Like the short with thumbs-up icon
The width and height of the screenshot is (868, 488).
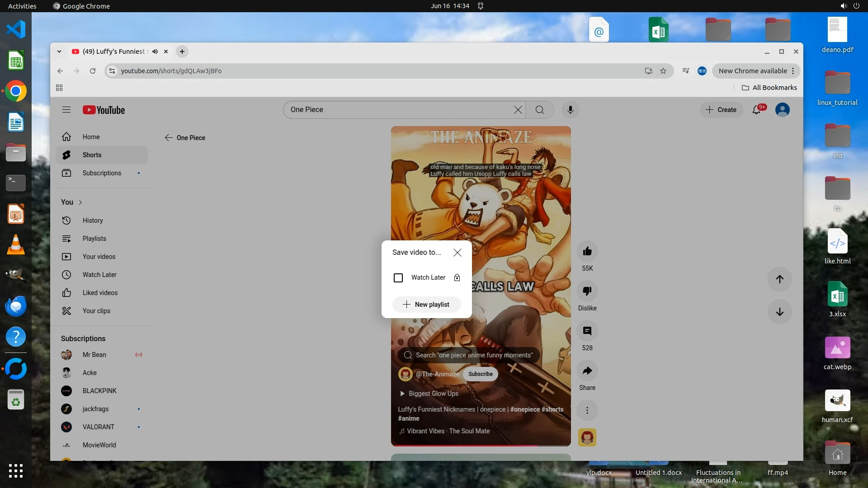tap(587, 251)
